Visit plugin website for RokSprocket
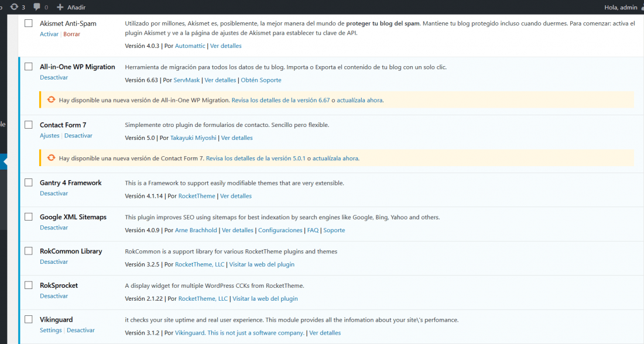The width and height of the screenshot is (644, 344). point(265,299)
